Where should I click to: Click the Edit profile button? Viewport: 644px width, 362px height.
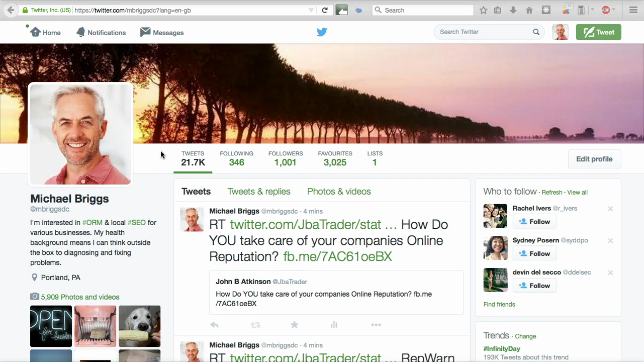pos(594,159)
